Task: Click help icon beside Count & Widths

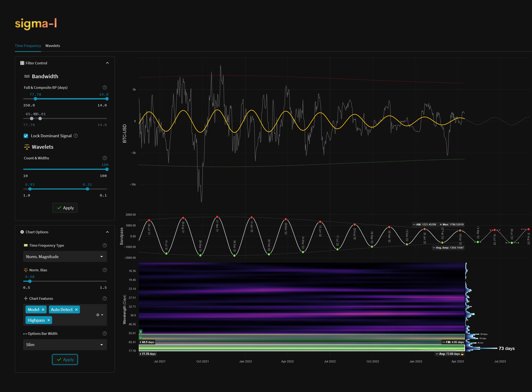Action: 104,158
